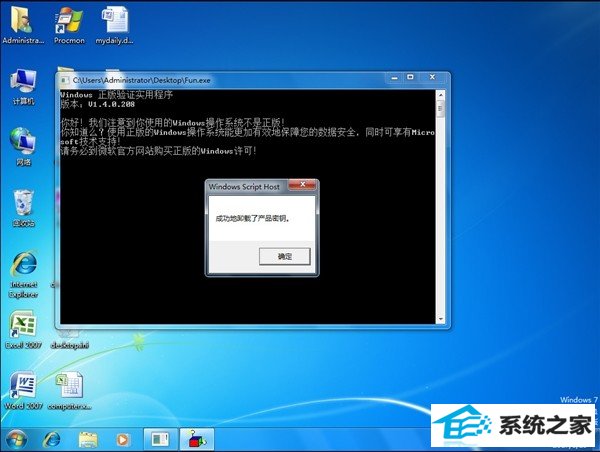
Task: Click the C:\Users\Administrator\Desktop\Fun.exe title
Action: click(142, 80)
